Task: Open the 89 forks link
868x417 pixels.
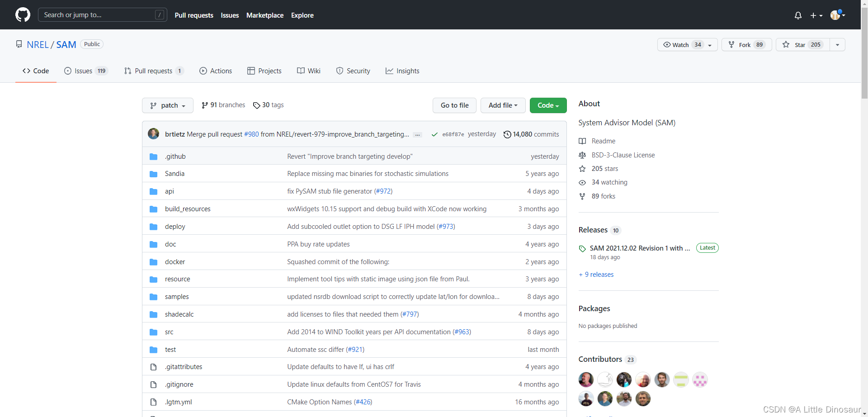Action: pos(604,196)
